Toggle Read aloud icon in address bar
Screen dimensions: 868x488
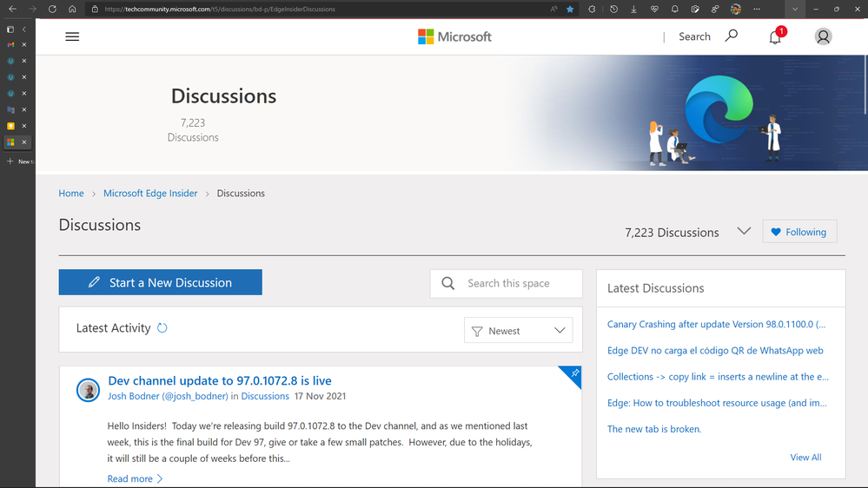coord(553,9)
